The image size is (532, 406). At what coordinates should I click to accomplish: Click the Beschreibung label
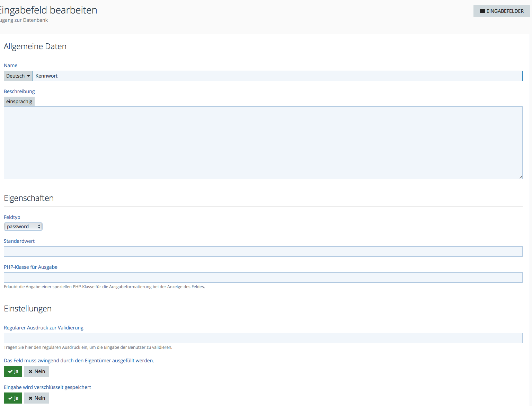[x=19, y=91]
